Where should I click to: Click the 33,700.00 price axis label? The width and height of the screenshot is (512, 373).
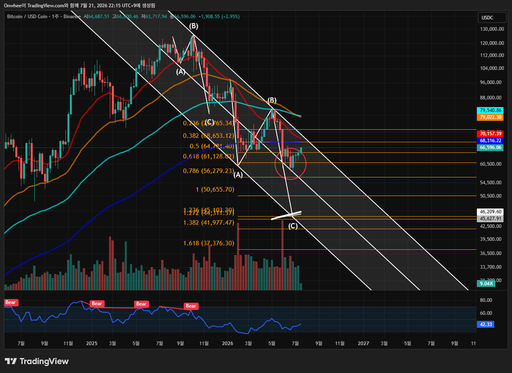tap(490, 267)
